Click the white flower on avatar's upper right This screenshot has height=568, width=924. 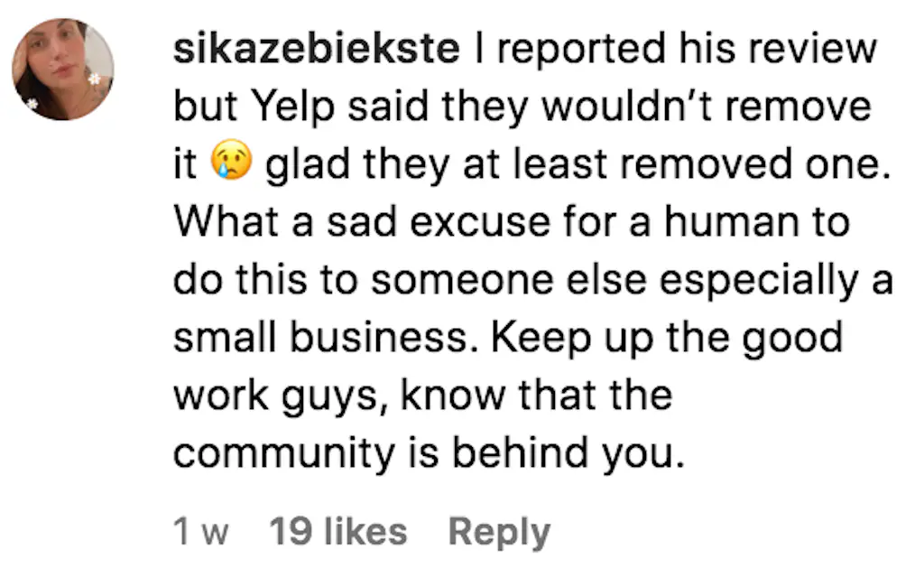[x=94, y=79]
